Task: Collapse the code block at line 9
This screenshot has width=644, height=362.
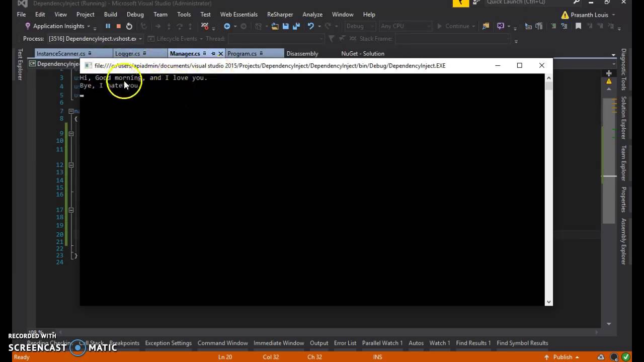Action: (71, 133)
